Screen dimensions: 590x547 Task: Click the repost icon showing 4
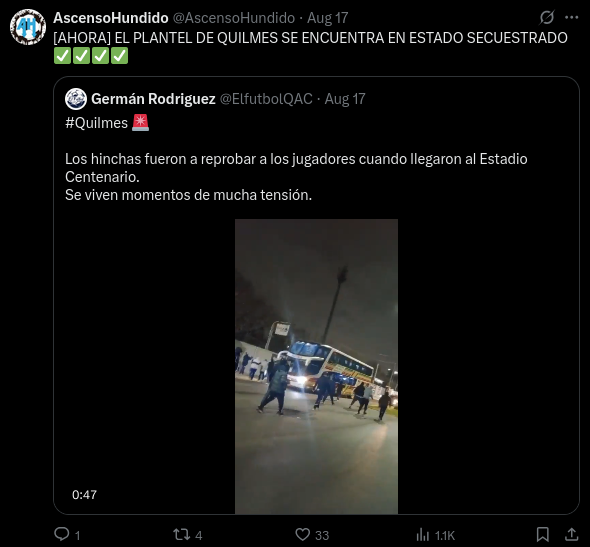click(x=181, y=534)
